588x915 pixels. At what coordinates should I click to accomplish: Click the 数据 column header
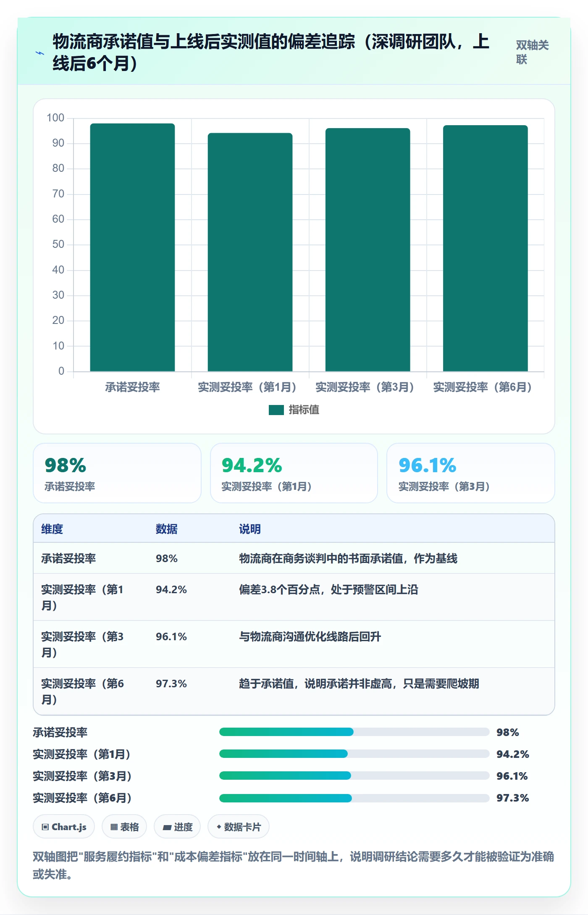coord(166,529)
